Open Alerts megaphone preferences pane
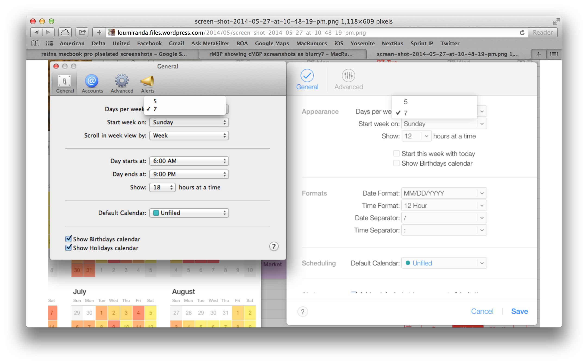The height and width of the screenshot is (364, 588). click(x=147, y=84)
